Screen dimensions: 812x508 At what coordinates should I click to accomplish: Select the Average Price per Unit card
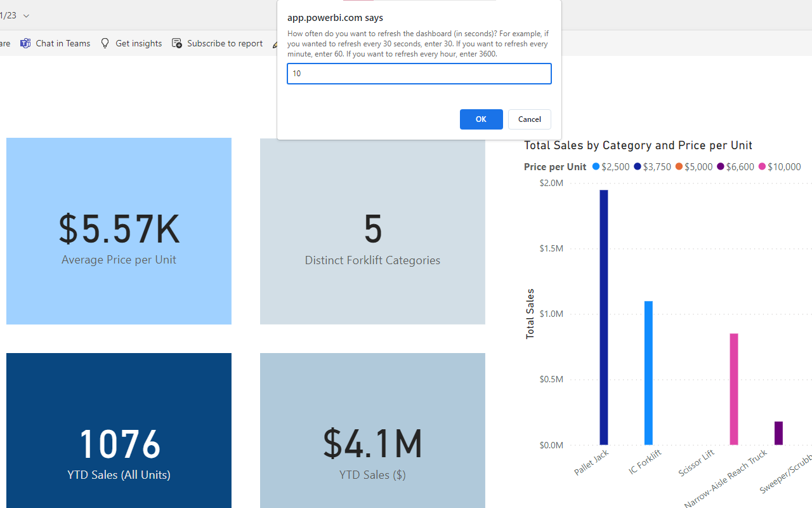(x=119, y=231)
